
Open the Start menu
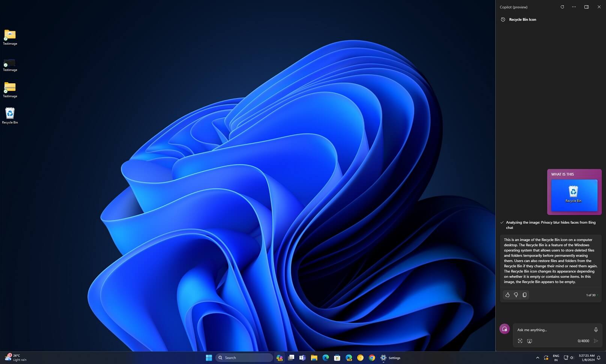click(209, 358)
